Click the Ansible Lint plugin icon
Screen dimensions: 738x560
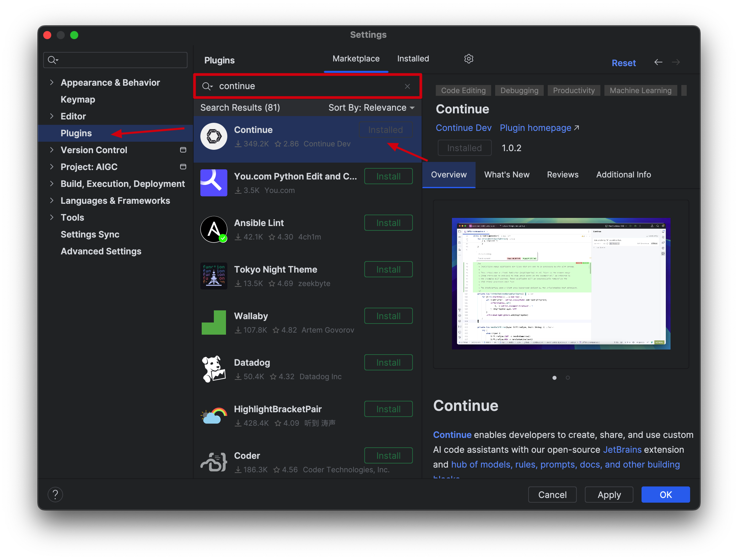coord(214,229)
